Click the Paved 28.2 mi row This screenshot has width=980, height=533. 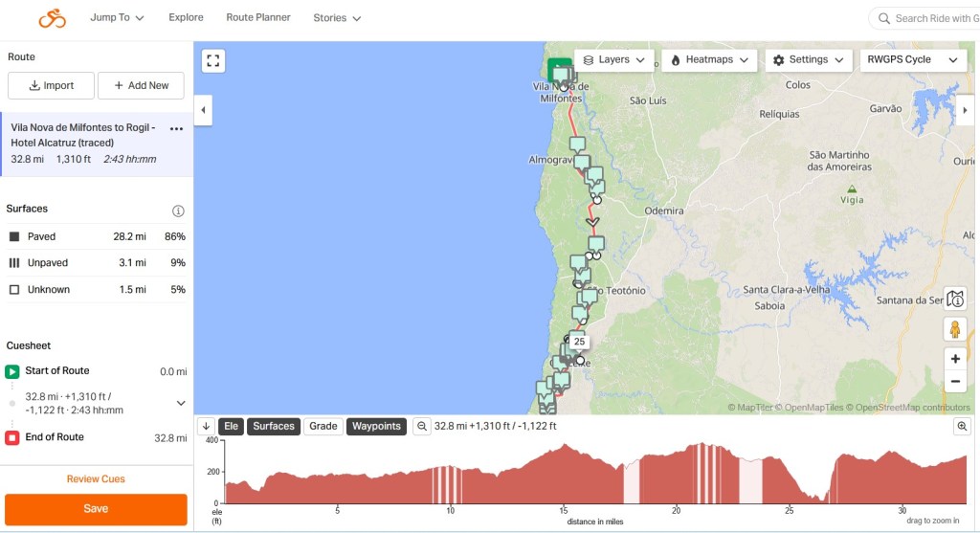97,236
